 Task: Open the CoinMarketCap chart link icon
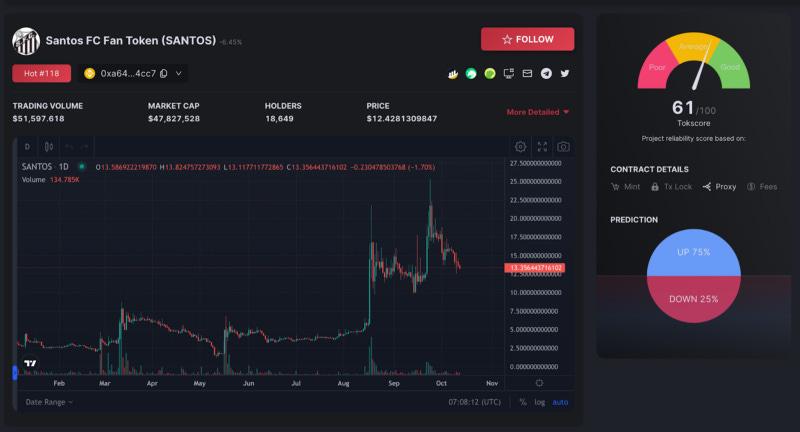pos(453,74)
